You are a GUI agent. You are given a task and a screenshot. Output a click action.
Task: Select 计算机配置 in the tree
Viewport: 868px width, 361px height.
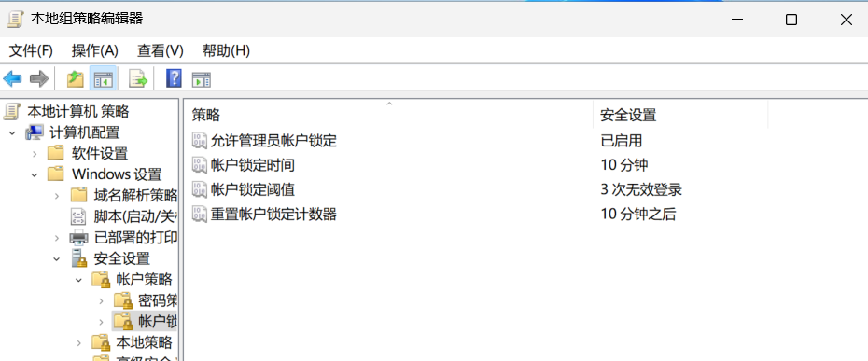pyautogui.click(x=84, y=132)
